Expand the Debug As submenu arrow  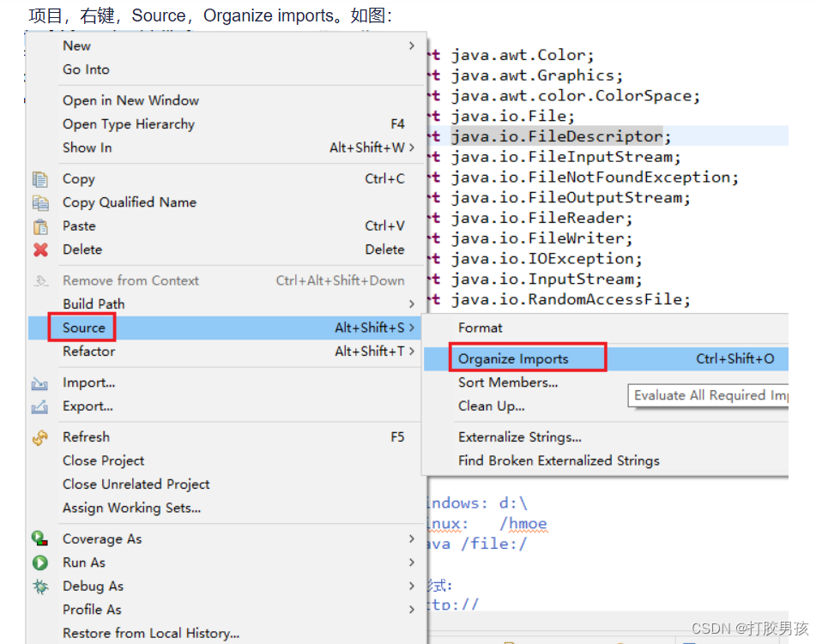click(412, 586)
